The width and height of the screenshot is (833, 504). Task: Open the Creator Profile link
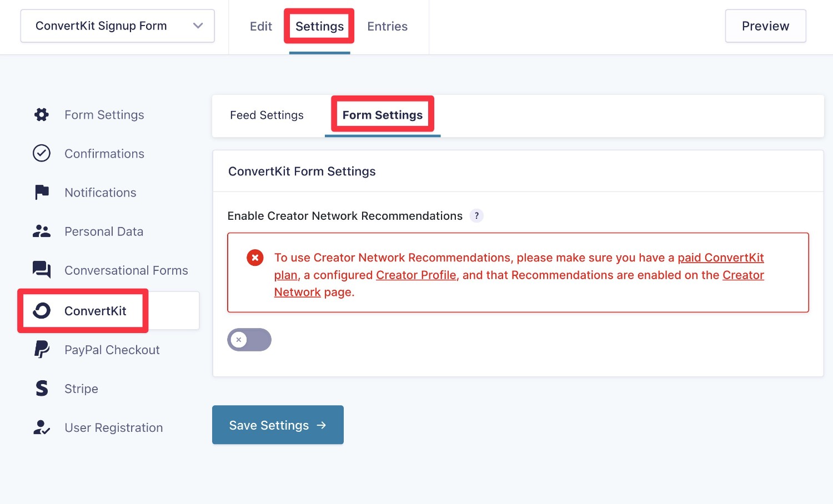tap(416, 275)
